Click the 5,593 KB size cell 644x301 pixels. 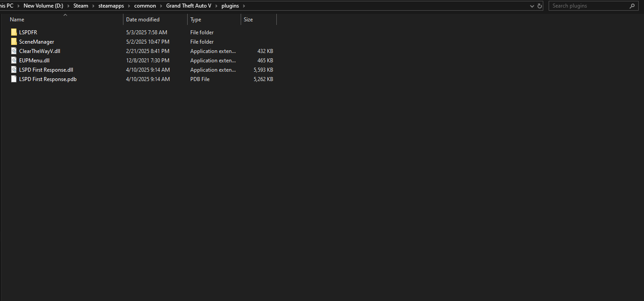click(263, 69)
